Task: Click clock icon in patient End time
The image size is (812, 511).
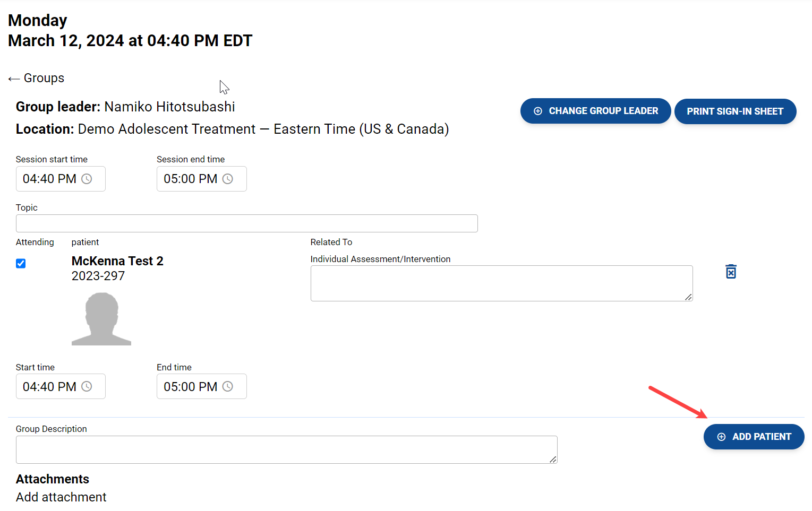Action: point(227,386)
